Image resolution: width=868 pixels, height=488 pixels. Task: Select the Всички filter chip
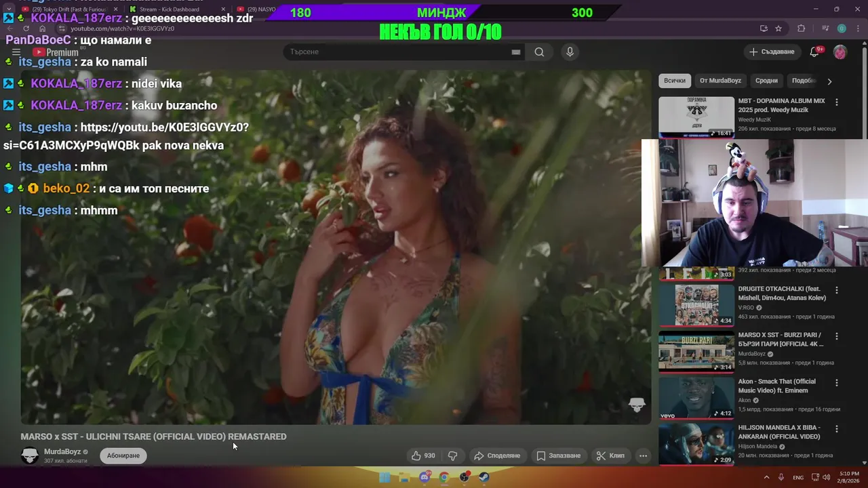tap(675, 81)
